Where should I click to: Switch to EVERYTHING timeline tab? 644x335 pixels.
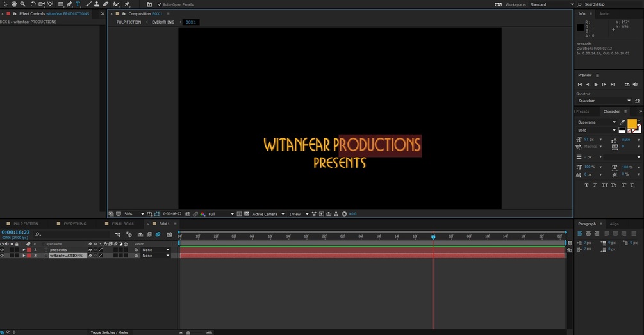75,224
